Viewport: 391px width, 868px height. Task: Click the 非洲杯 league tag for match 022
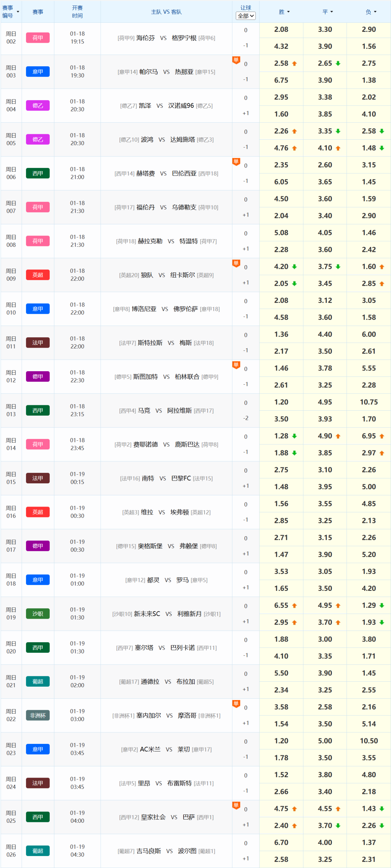tap(38, 715)
